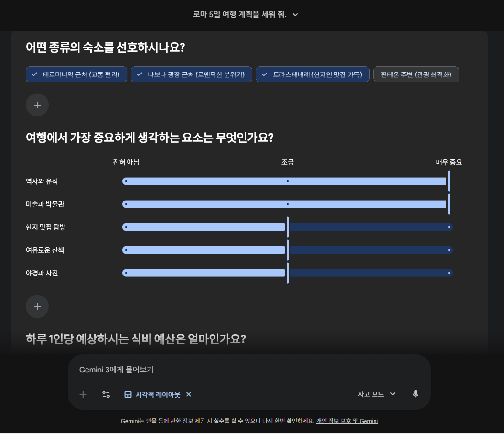Add new importance factor via plus button

click(x=37, y=306)
